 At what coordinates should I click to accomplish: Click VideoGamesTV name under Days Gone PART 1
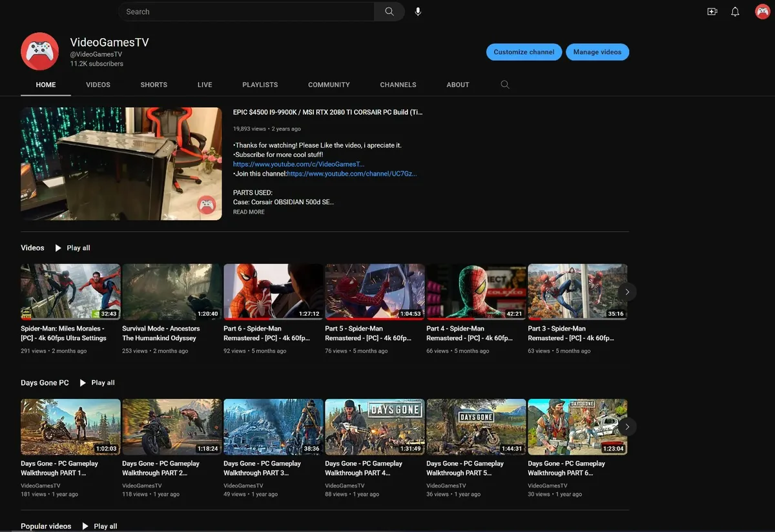(40, 486)
